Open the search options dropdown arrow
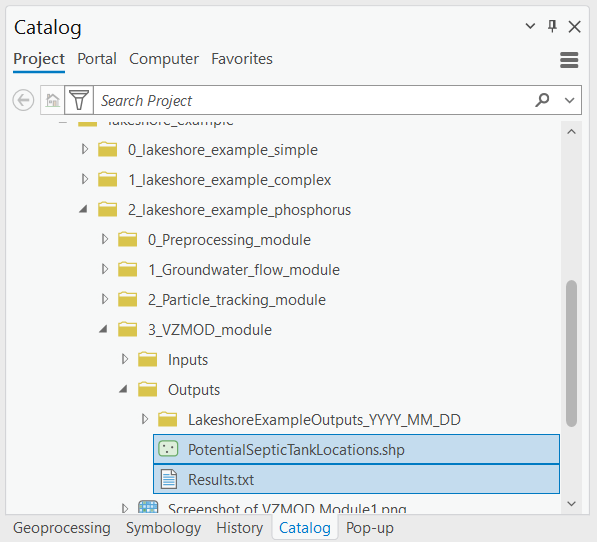 click(x=570, y=100)
